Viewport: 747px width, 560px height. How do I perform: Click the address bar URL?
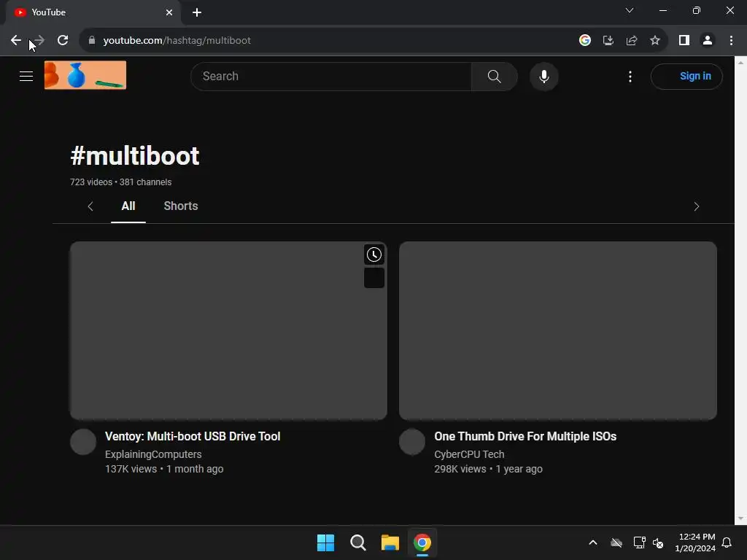coord(177,41)
